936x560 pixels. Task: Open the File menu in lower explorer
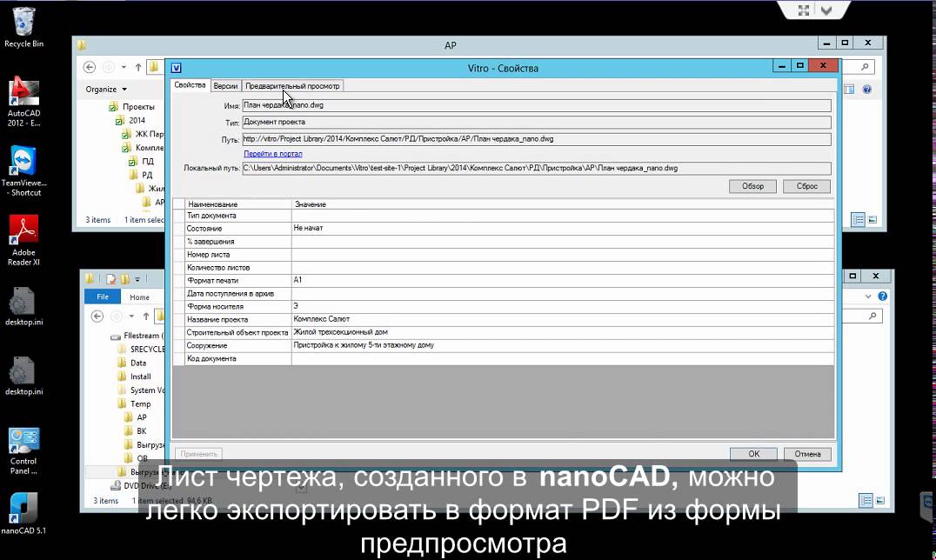(103, 297)
